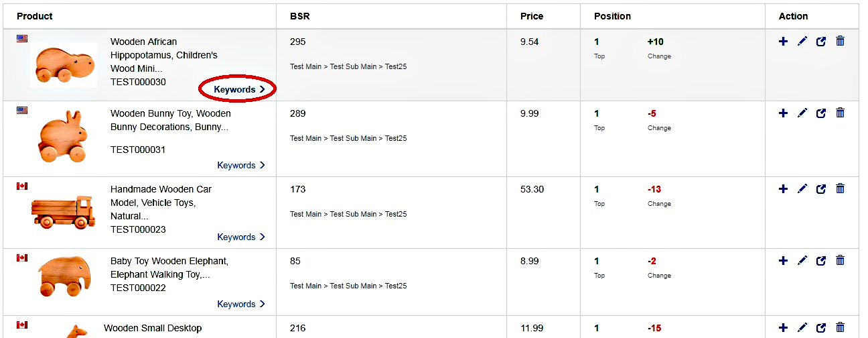Expand Keywords for Baby Toy Wooden Elephant
868x338 pixels.
click(x=241, y=304)
